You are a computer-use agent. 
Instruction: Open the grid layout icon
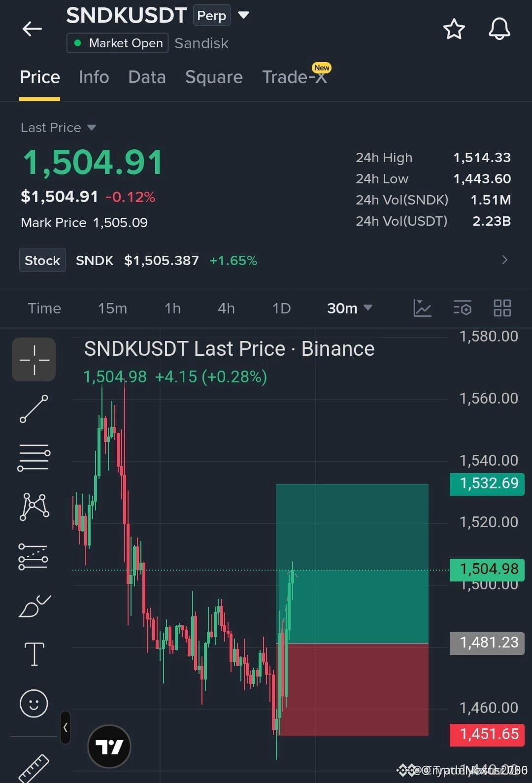click(x=502, y=308)
